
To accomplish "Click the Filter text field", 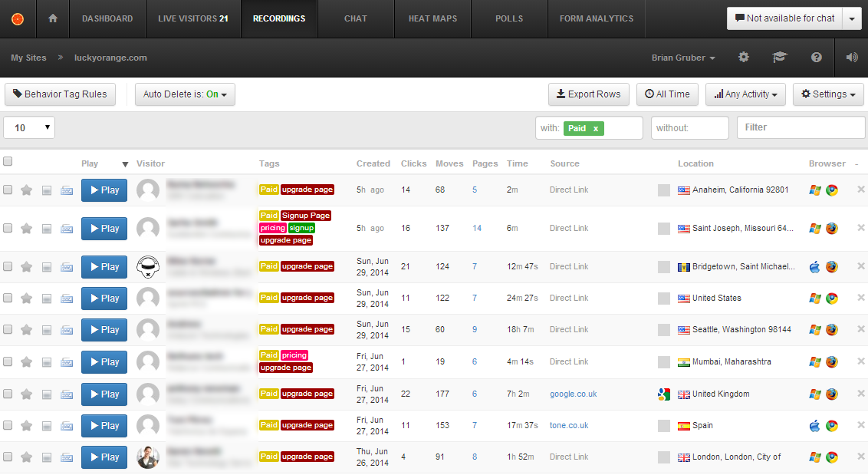I will click(x=801, y=127).
